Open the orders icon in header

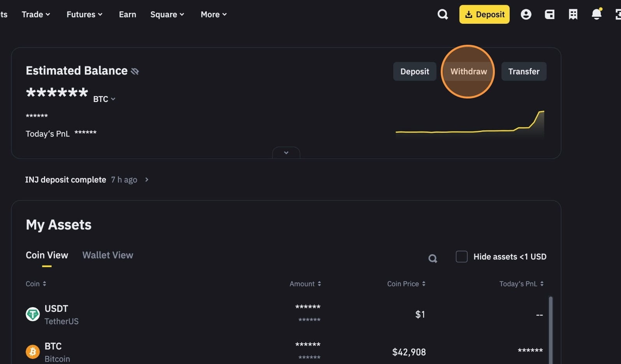[573, 14]
